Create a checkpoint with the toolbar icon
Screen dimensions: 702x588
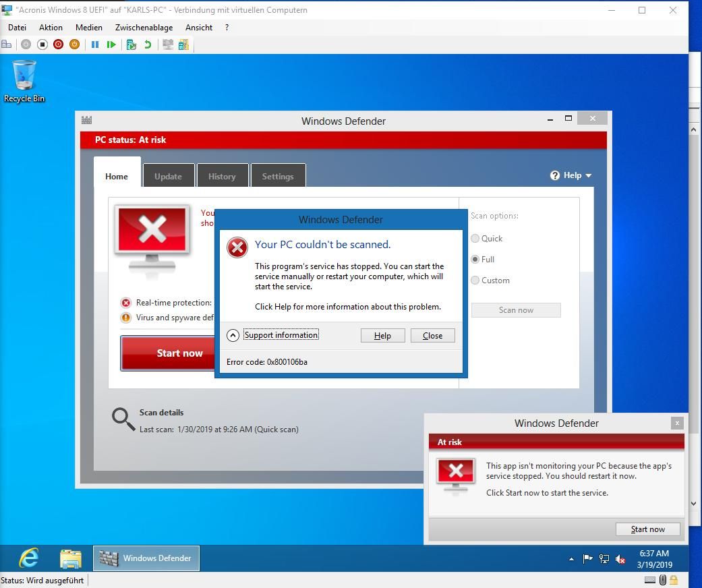(x=131, y=45)
